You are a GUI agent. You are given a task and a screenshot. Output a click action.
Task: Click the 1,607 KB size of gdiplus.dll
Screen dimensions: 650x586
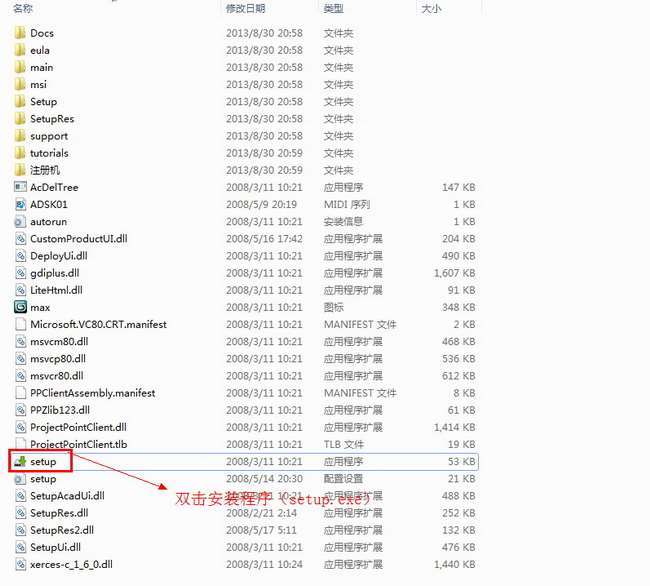(x=454, y=273)
